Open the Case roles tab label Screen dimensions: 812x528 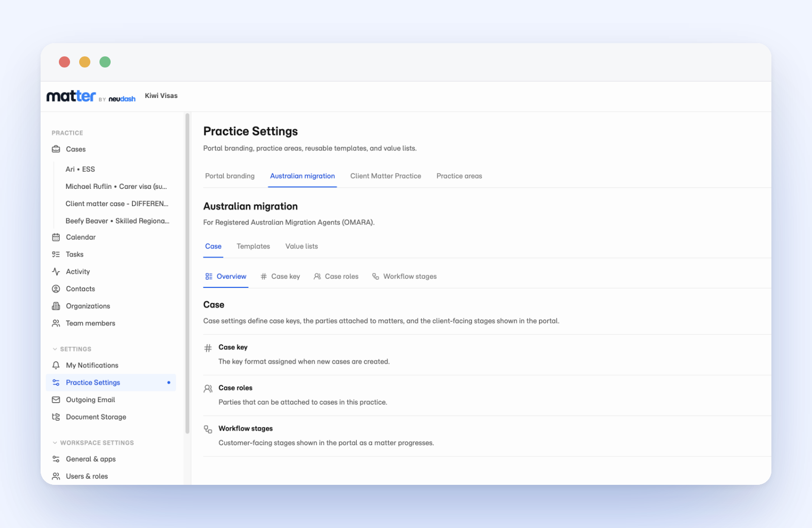tap(342, 277)
